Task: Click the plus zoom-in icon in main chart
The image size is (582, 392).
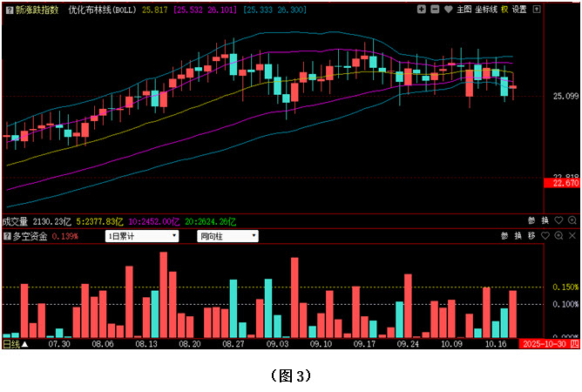Action: point(422,10)
